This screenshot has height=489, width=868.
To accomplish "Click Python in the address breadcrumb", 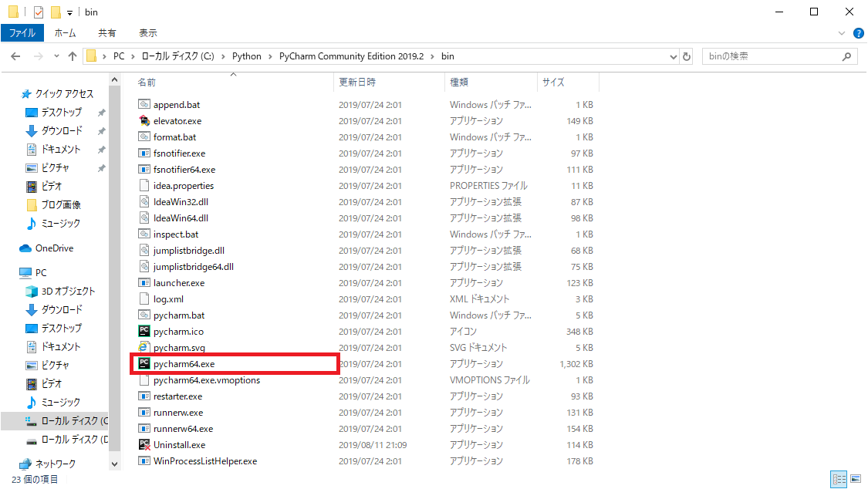I will pyautogui.click(x=246, y=56).
